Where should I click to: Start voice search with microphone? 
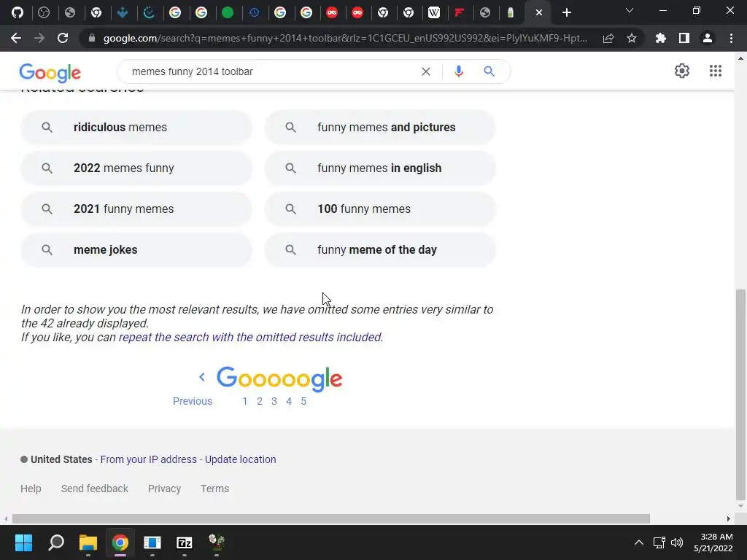coord(458,71)
